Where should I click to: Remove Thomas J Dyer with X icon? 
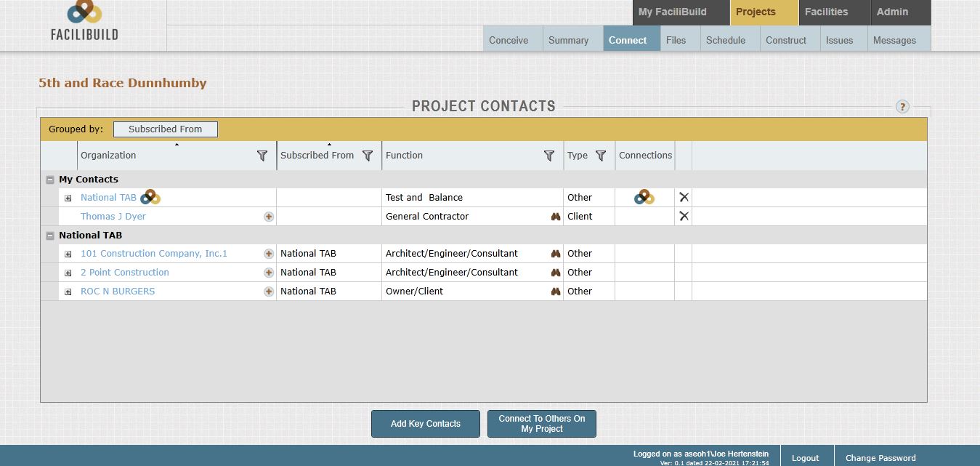click(x=684, y=216)
